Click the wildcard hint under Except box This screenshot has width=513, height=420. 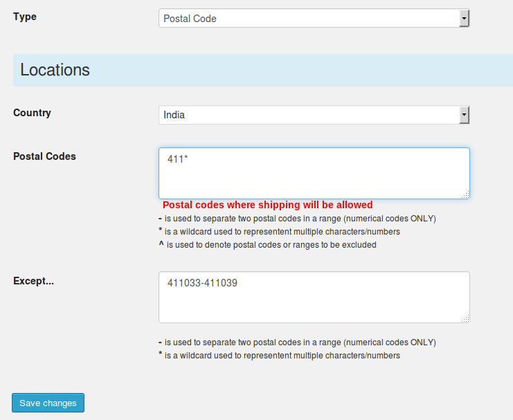click(280, 355)
